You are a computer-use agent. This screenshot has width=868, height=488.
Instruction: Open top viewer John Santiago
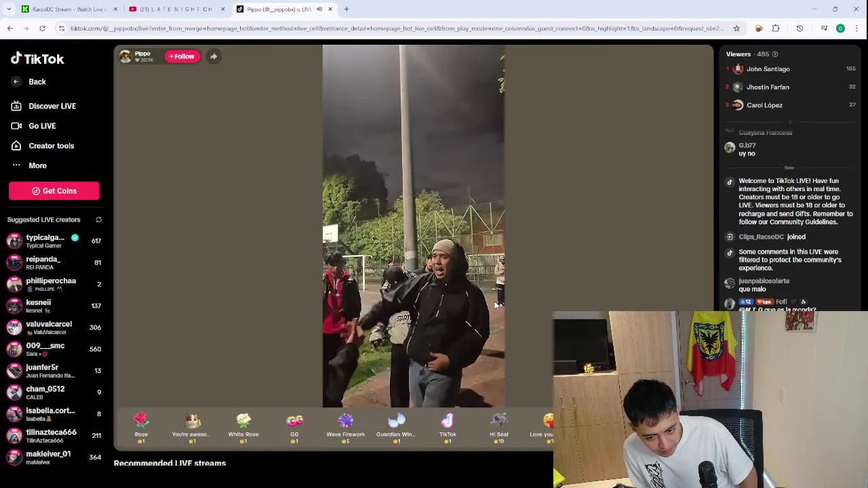[791, 69]
